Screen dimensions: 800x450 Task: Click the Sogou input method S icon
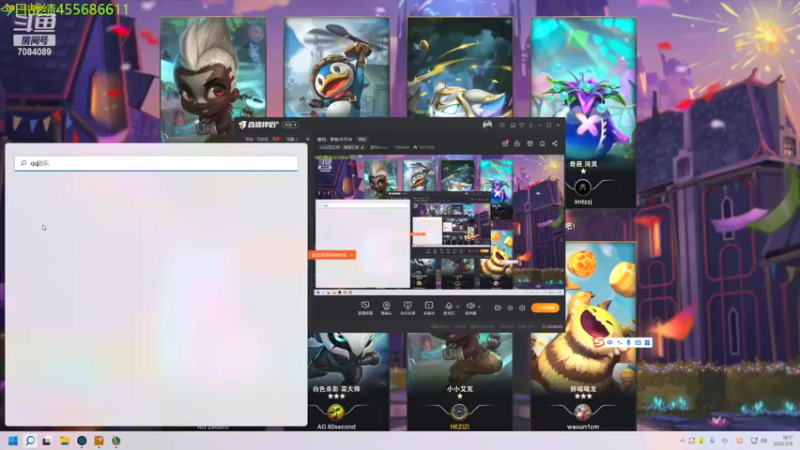click(599, 342)
